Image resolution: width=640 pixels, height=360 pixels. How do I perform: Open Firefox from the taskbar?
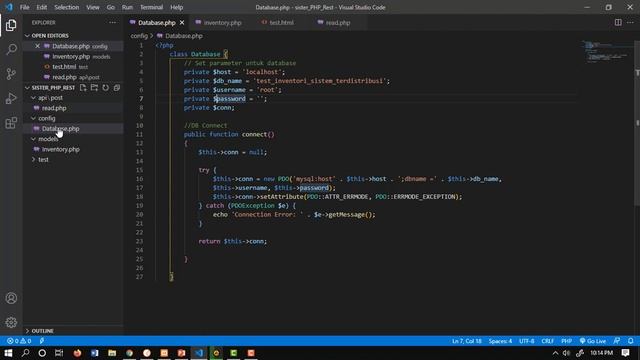click(77, 353)
